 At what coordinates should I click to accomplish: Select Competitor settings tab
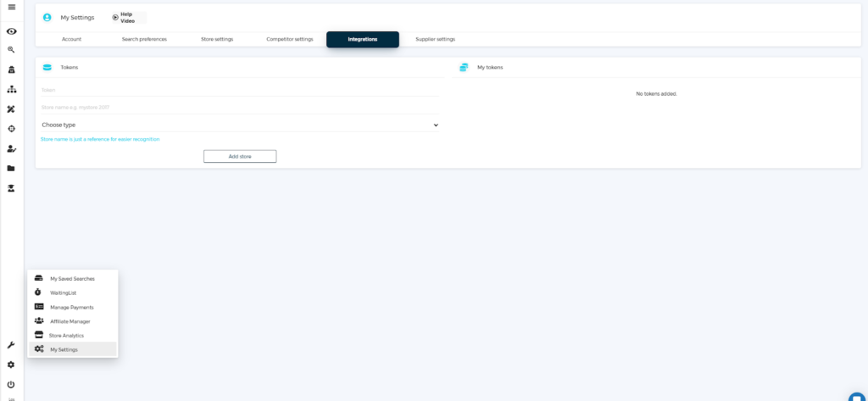click(289, 39)
